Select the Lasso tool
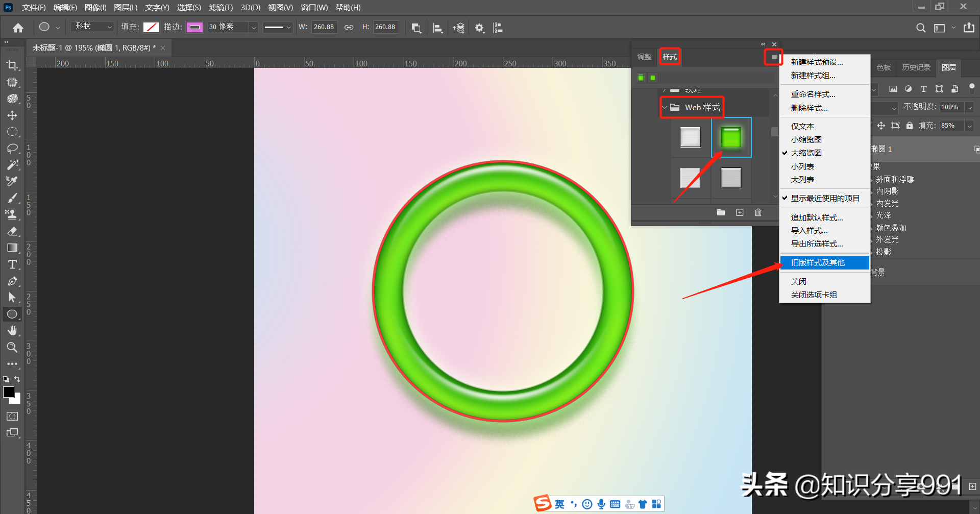Screen dimensions: 980x514 click(x=12, y=149)
